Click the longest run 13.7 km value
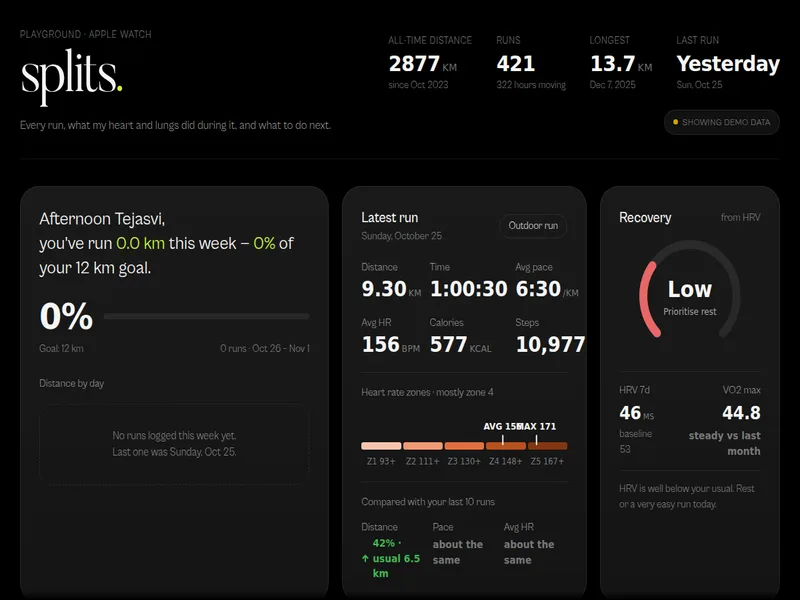Viewport: 800px width, 600px height. (621, 64)
